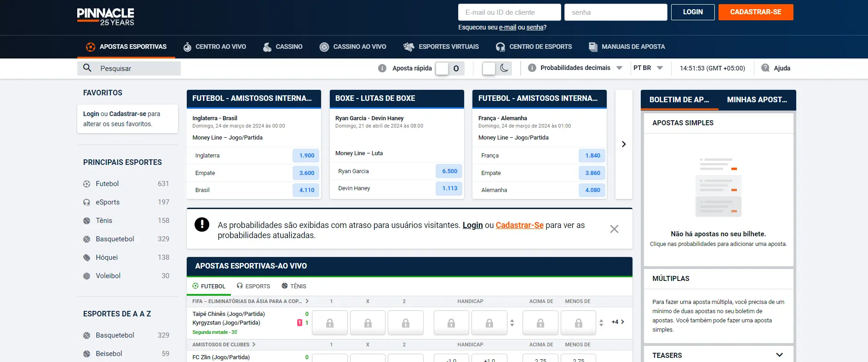
Task: Click Cadastrar-se link in Favoritos box
Action: point(128,114)
